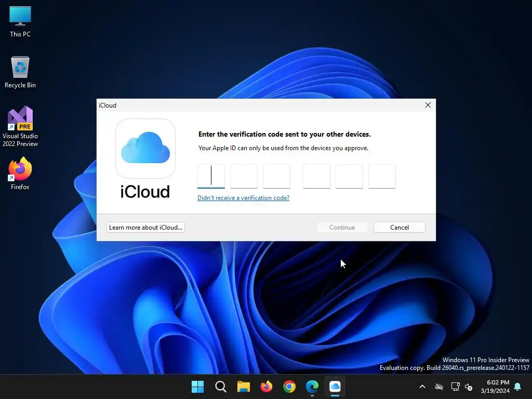The image size is (532, 399).
Task: Select the iCloud app in taskbar
Action: click(x=335, y=387)
